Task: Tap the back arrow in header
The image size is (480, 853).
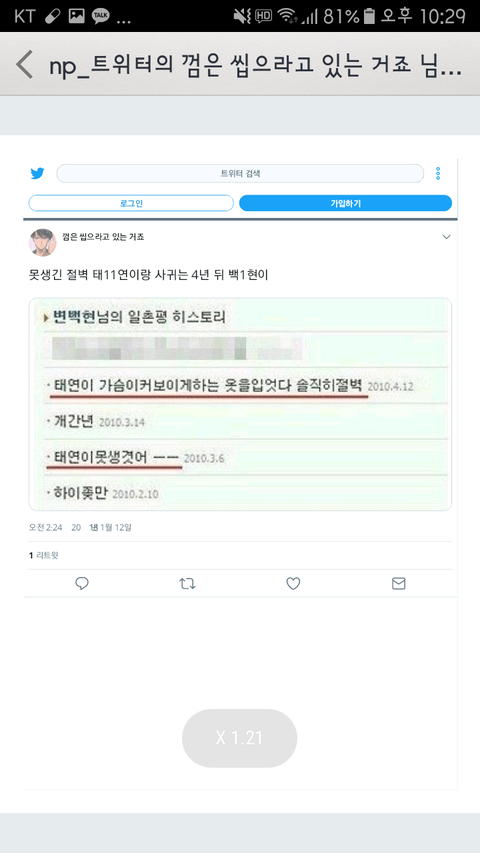Action: tap(24, 64)
